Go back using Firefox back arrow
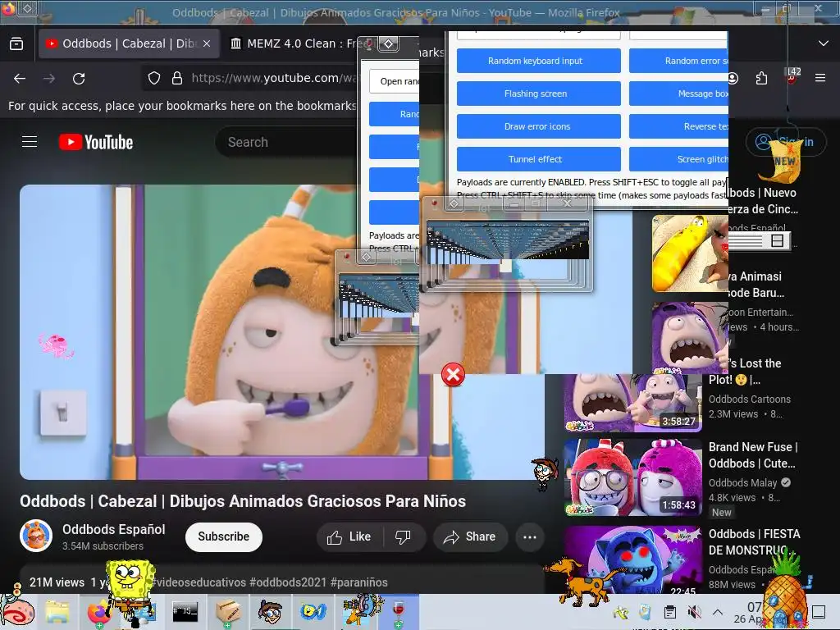 coord(20,79)
